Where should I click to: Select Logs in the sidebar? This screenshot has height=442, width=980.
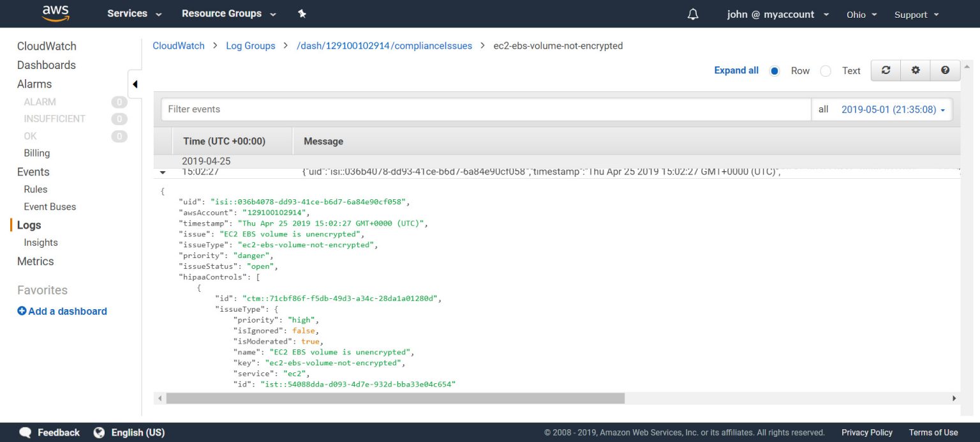[x=29, y=225]
